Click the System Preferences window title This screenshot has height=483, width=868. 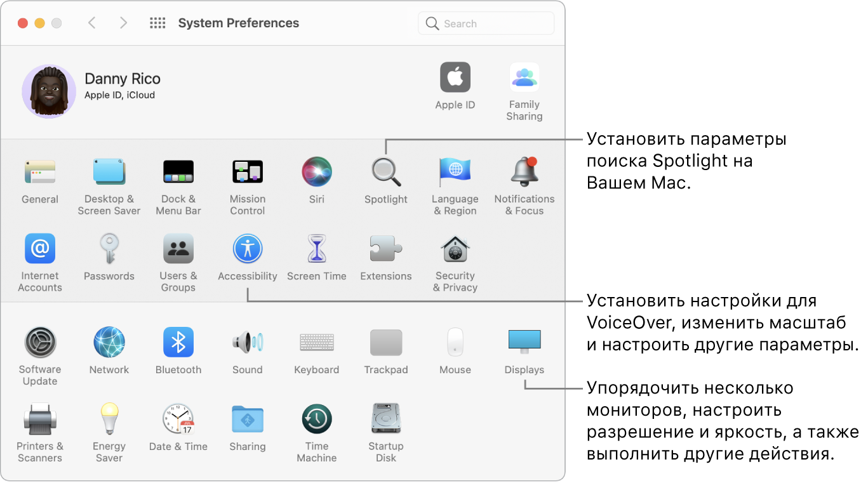click(239, 23)
